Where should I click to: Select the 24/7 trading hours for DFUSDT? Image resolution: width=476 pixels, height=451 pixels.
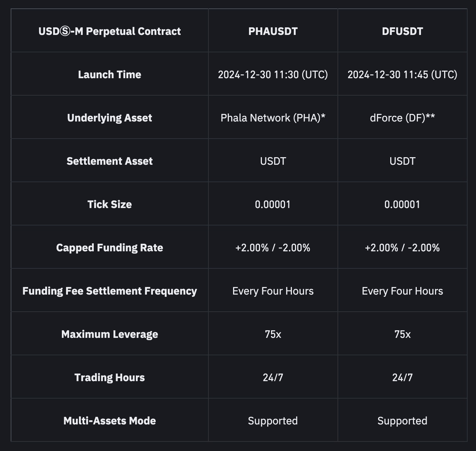coord(402,377)
